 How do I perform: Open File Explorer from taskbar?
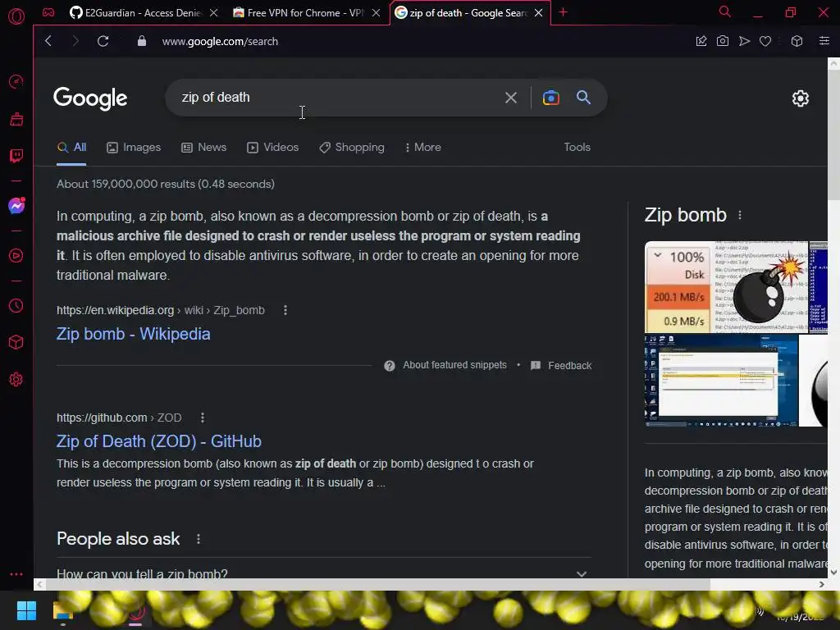click(x=62, y=610)
